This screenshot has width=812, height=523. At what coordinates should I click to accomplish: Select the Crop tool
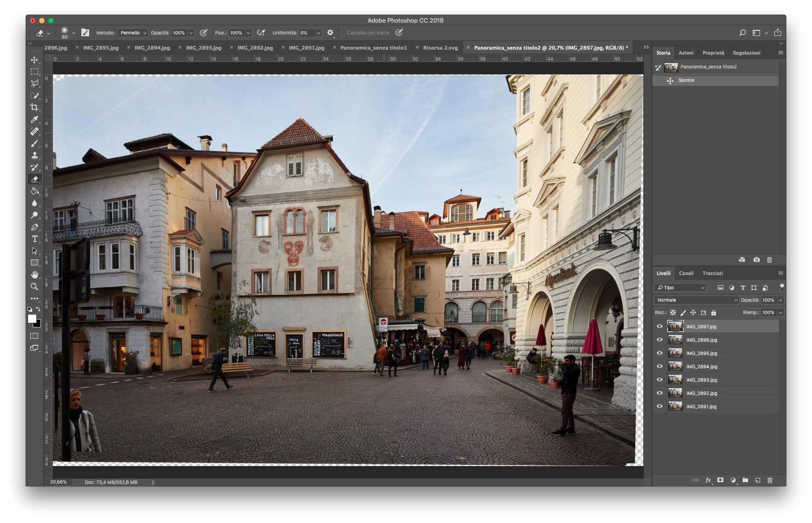[34, 107]
